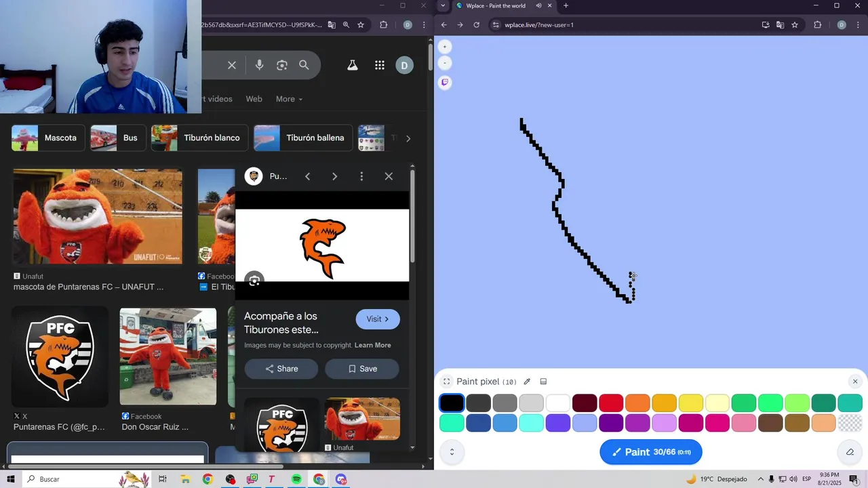This screenshot has height=488, width=868.
Task: Open the Twitch icon on Wplace
Action: tap(445, 82)
